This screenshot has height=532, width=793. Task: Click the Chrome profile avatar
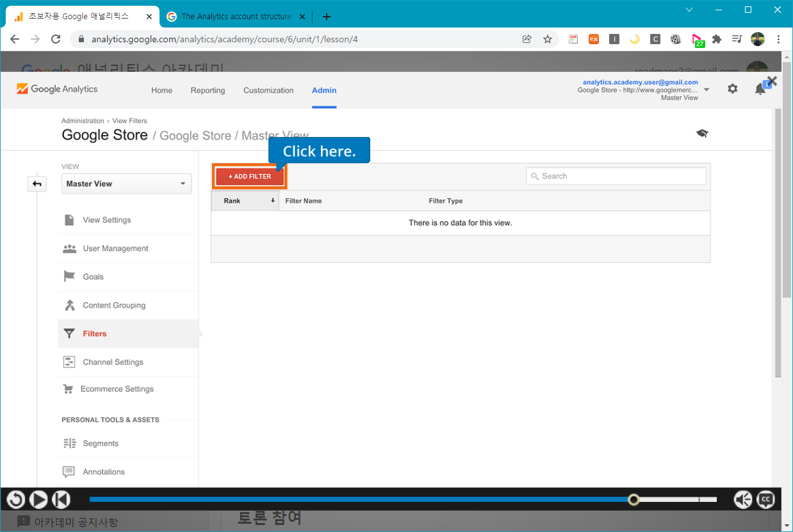tap(758, 39)
